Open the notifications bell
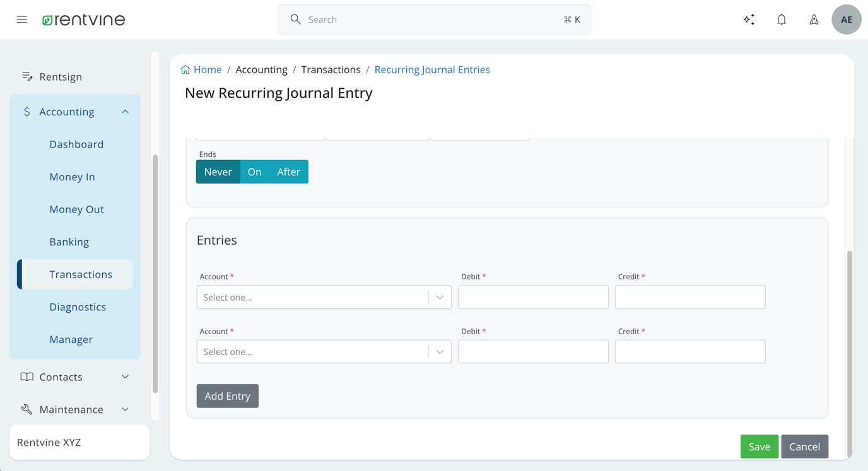The image size is (868, 471). [781, 20]
